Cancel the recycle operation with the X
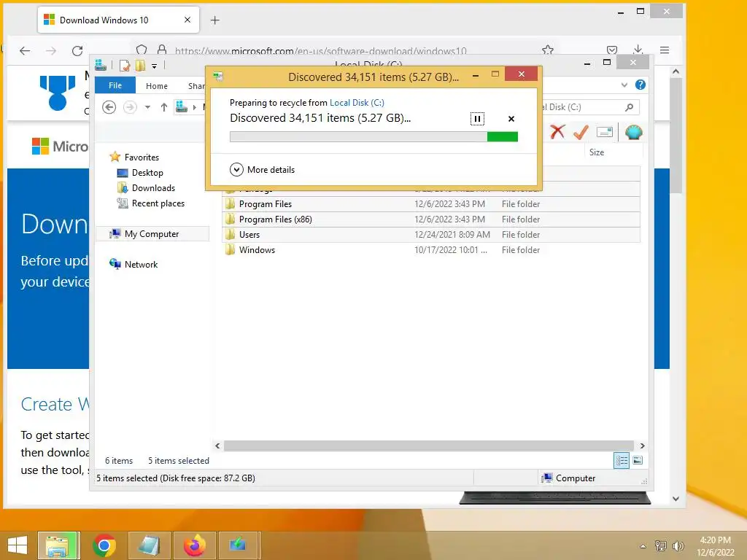 point(511,119)
